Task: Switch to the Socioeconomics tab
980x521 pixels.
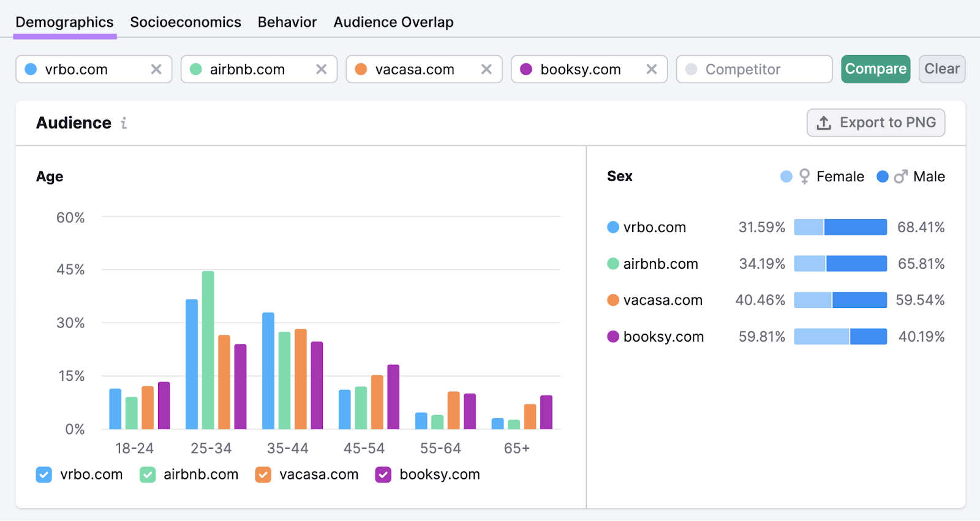Action: tap(186, 22)
